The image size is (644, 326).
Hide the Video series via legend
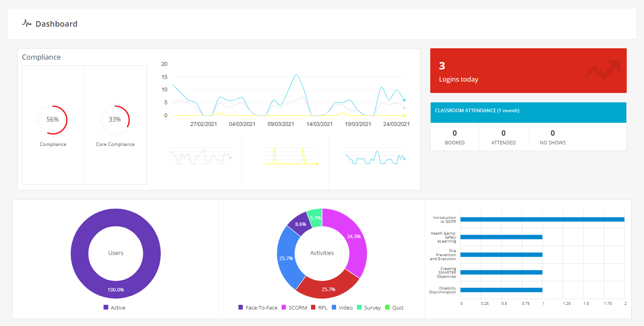coord(342,308)
